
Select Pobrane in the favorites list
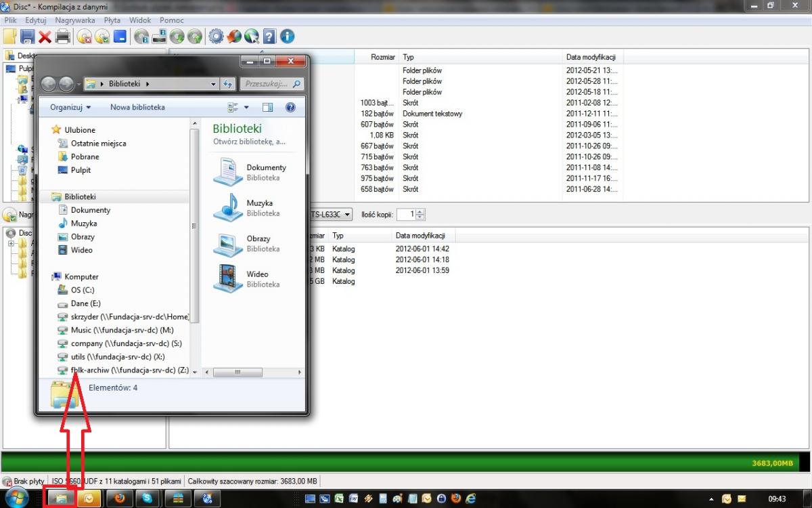pos(85,156)
